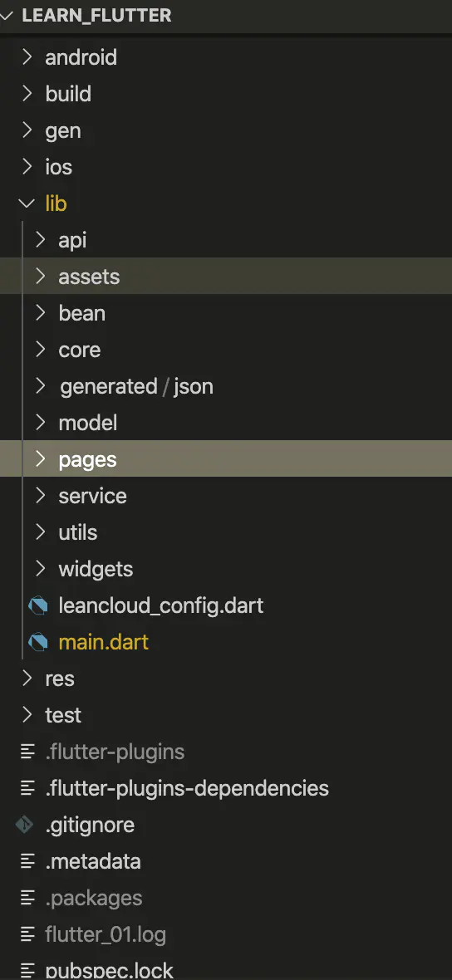Screen dimensions: 452x980
Task: Click the file icon beside .metadata
Action: 27,862
